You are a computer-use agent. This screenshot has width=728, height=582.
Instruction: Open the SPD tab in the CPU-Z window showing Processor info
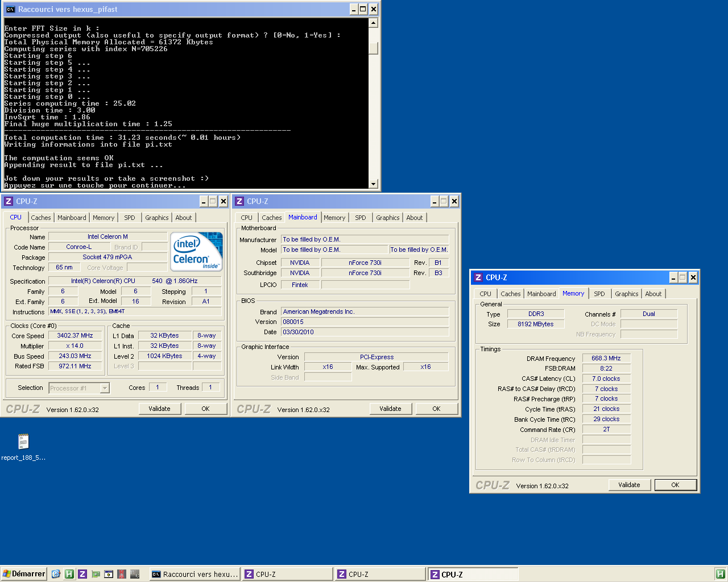[130, 218]
